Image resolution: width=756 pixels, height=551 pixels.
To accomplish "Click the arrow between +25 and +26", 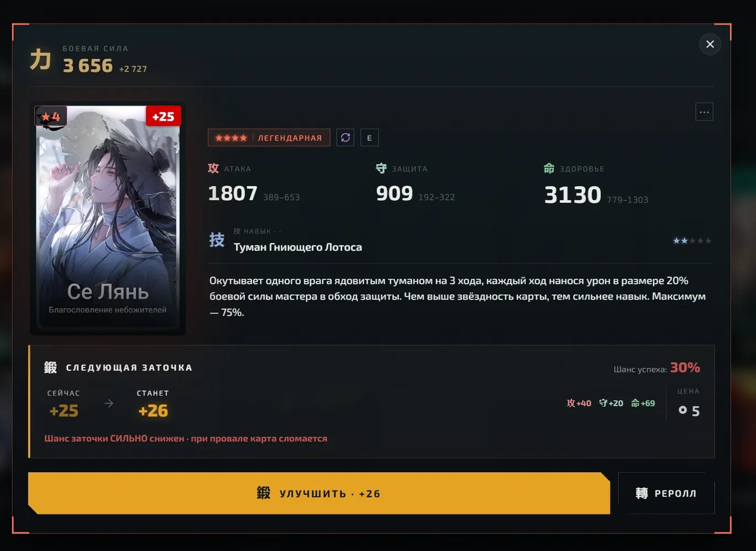I will tap(109, 403).
